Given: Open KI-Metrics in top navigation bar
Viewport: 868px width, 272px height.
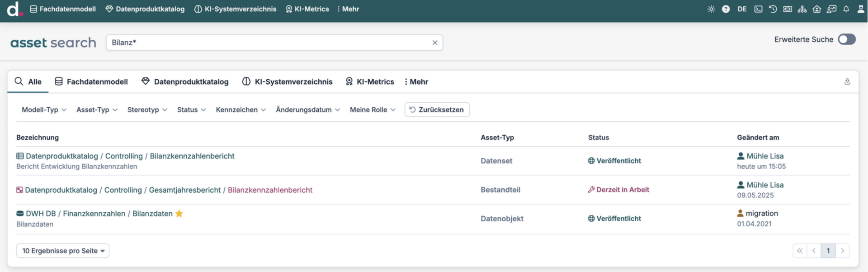Looking at the screenshot, I should pos(307,9).
